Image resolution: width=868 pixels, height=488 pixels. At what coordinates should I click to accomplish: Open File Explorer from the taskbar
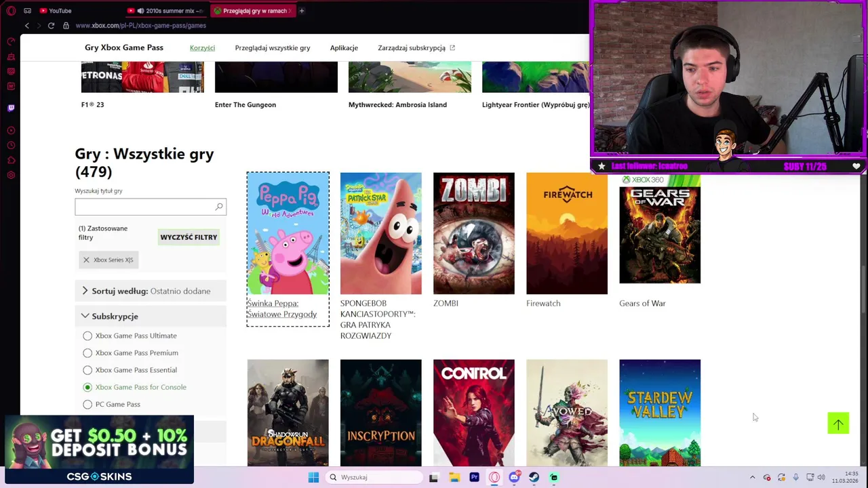[x=454, y=477]
